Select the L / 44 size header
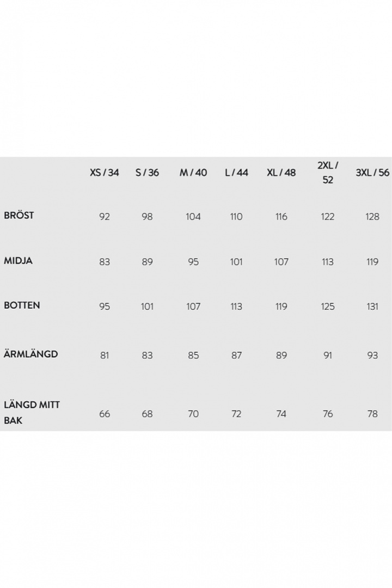 236,173
